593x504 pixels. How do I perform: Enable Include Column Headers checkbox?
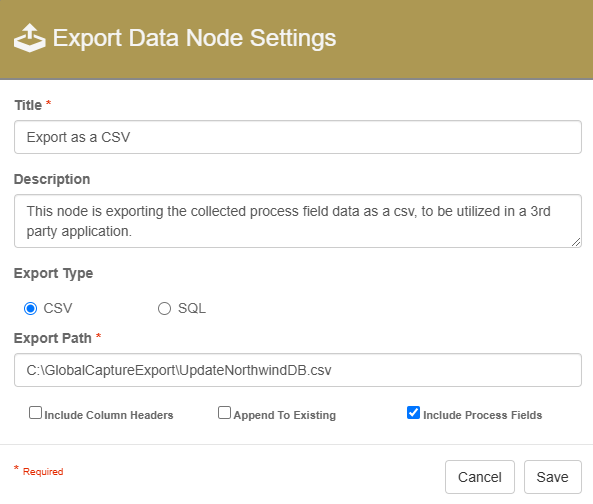[x=35, y=413]
